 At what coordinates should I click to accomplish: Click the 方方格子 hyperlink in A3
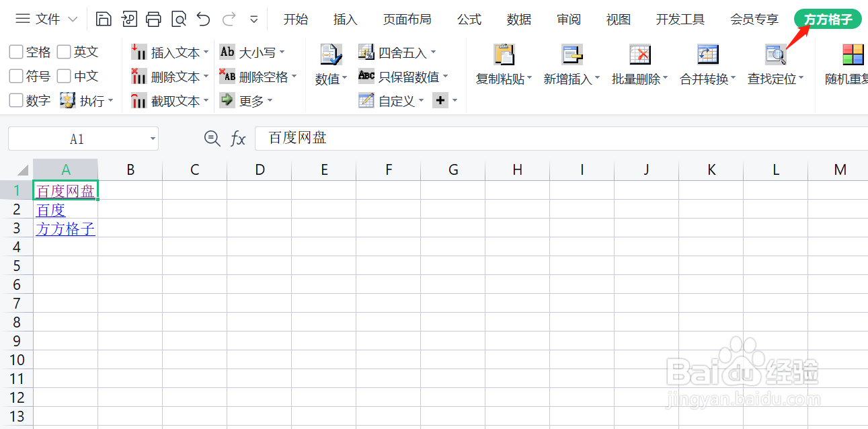coord(66,229)
